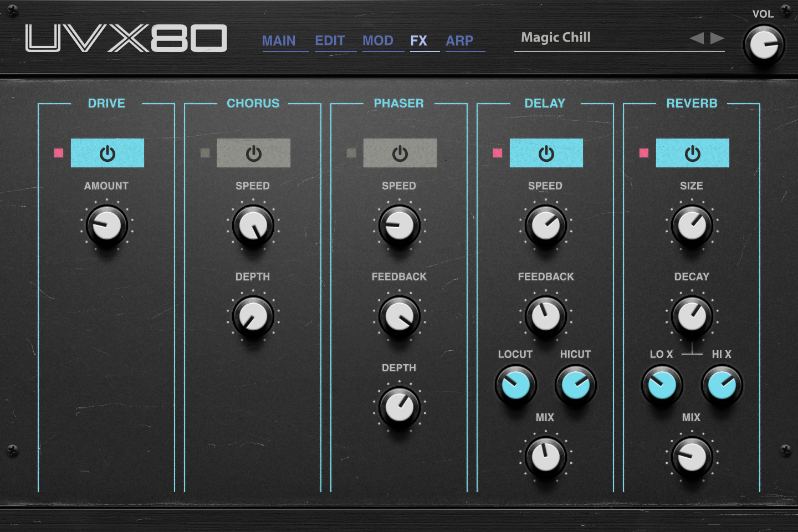Click the LOCUT label in Delay
This screenshot has width=798, height=532.
[x=515, y=354]
